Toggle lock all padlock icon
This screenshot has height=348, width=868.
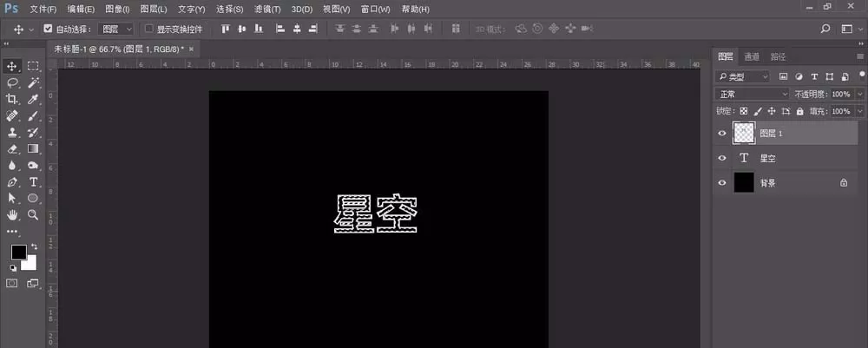pos(799,111)
